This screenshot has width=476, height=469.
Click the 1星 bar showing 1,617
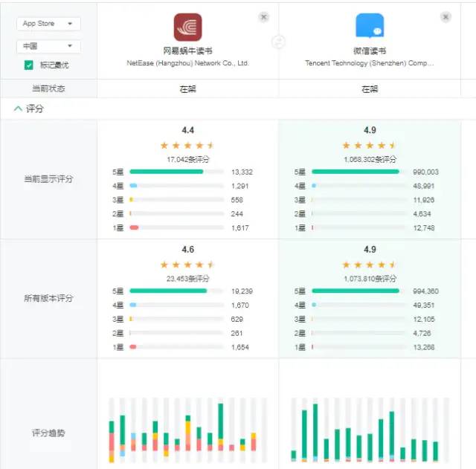click(177, 227)
